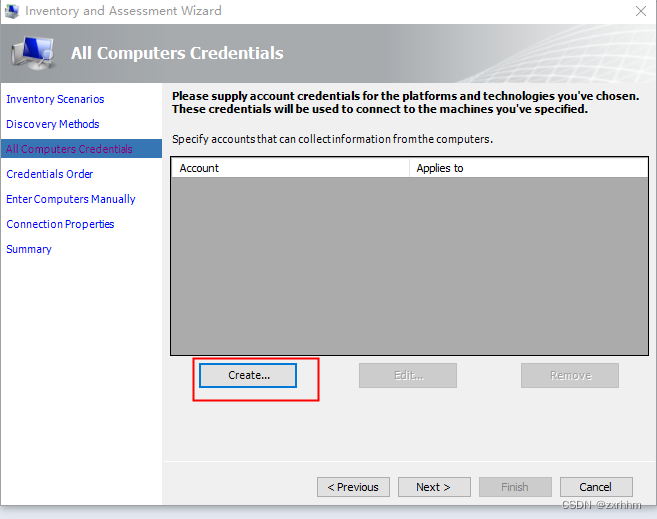This screenshot has height=519, width=657.
Task: Close the Inventory and Assessment Wizard window
Action: pyautogui.click(x=640, y=11)
